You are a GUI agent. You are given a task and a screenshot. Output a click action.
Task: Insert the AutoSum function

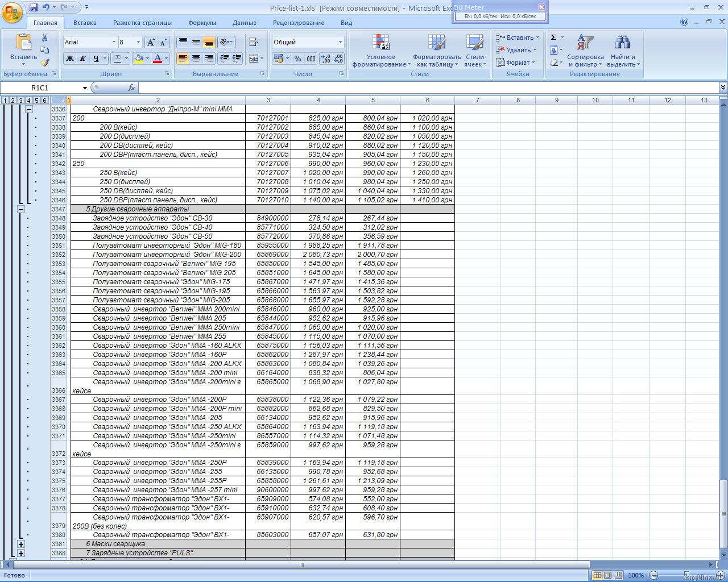[553, 38]
